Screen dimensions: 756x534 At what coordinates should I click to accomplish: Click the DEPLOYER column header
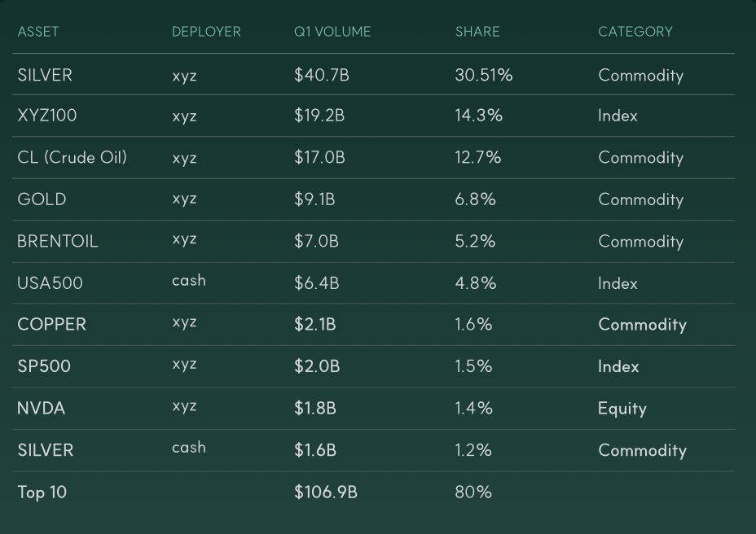coord(206,32)
